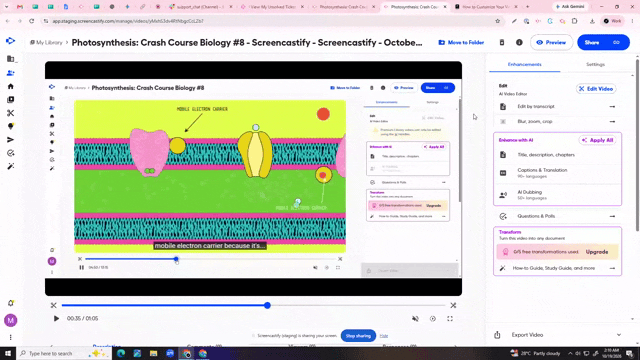640x360 pixels.
Task: Select the scissors edit icon in the sidebar
Action: coord(11,113)
